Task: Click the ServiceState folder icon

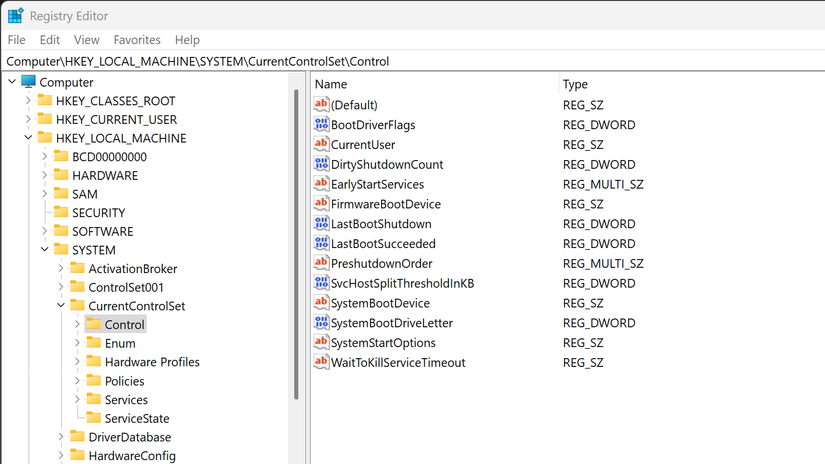Action: (94, 418)
